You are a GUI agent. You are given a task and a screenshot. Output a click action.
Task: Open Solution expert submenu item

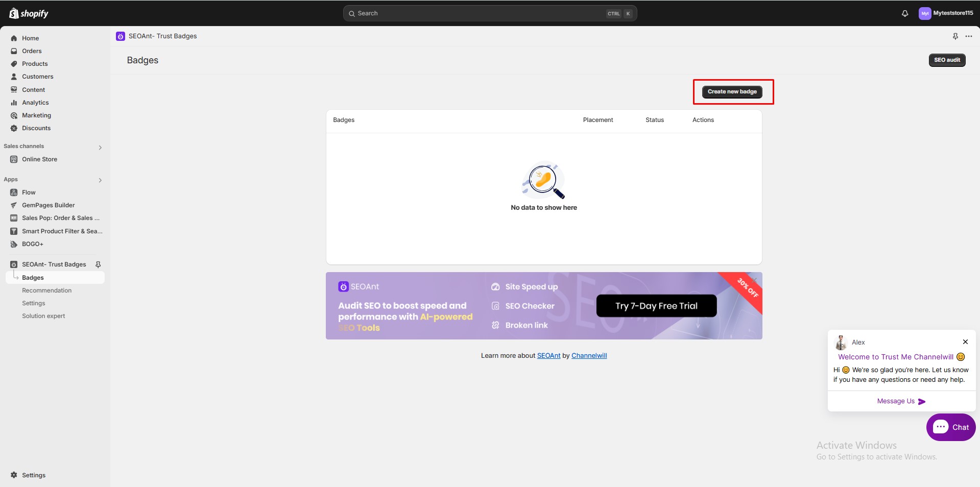point(43,316)
